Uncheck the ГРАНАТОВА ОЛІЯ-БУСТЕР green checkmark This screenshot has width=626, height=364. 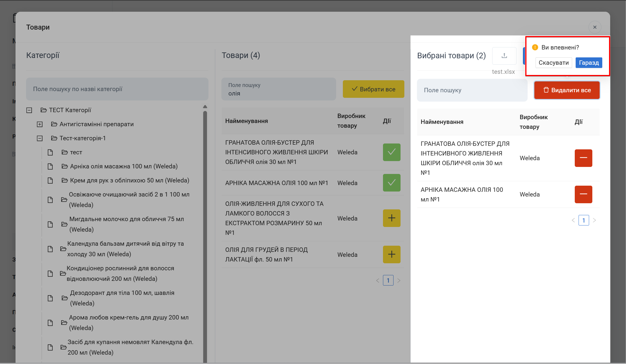[x=391, y=152]
